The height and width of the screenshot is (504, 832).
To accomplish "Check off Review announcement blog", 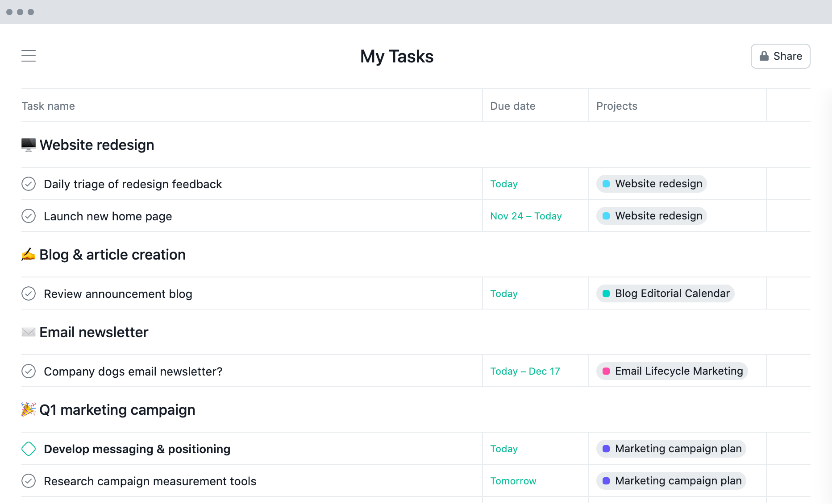I will point(29,293).
